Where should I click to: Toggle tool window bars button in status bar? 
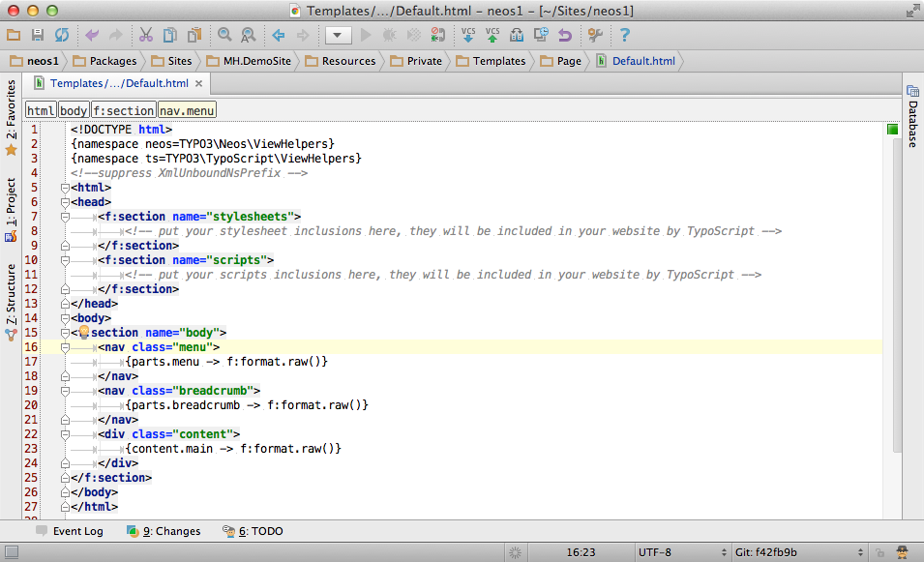[12, 552]
